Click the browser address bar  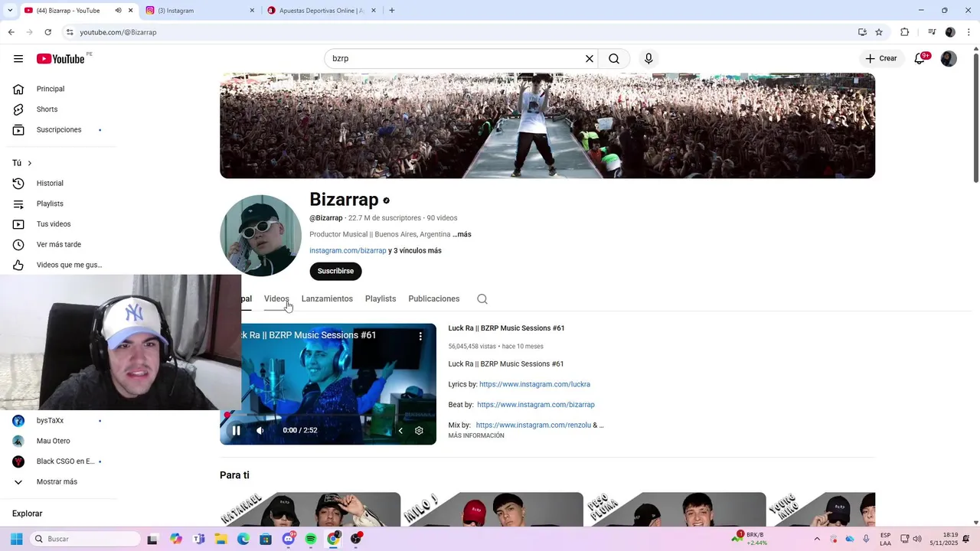click(x=459, y=32)
